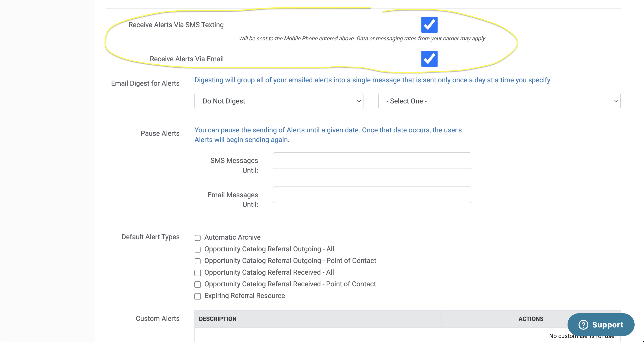Image resolution: width=644 pixels, height=342 pixels.
Task: Enable the Automatic Archive alert type
Action: click(198, 238)
